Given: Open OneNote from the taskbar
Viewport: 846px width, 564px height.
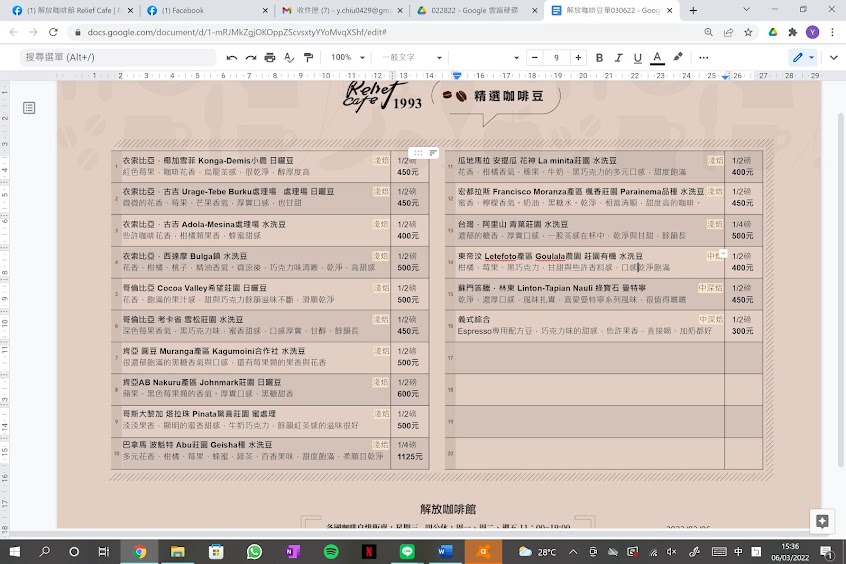Looking at the screenshot, I should coord(292,552).
